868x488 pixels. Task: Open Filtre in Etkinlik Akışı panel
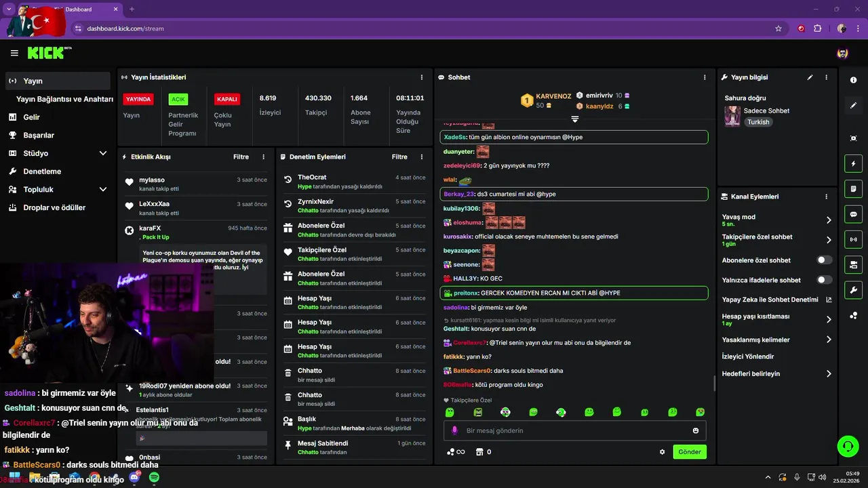click(x=241, y=157)
